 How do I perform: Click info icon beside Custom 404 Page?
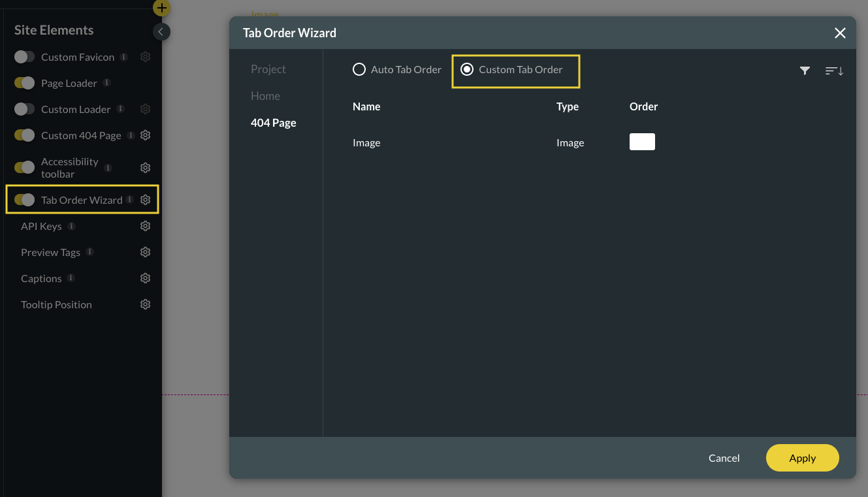click(x=131, y=135)
